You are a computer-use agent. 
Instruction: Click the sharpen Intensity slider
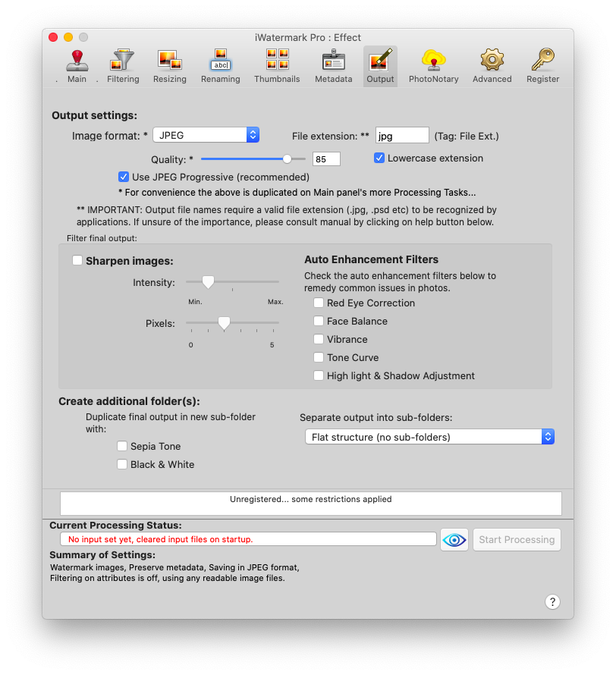pyautogui.click(x=232, y=282)
